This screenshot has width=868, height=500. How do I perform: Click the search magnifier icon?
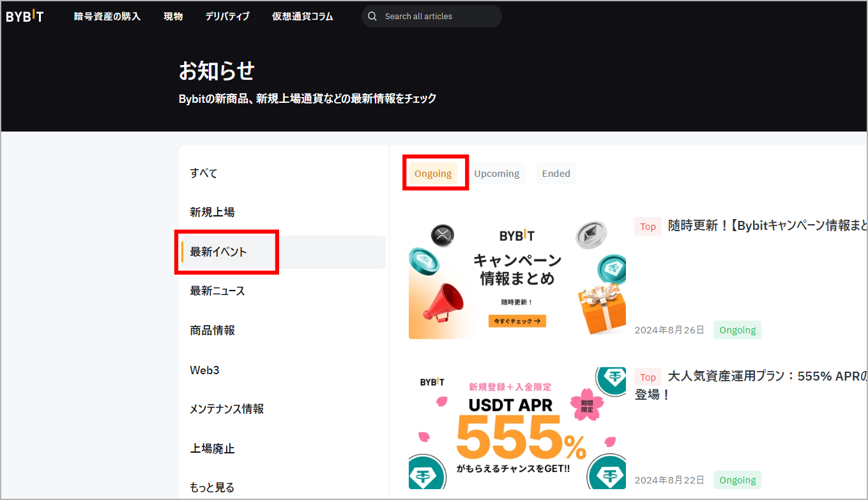click(372, 17)
